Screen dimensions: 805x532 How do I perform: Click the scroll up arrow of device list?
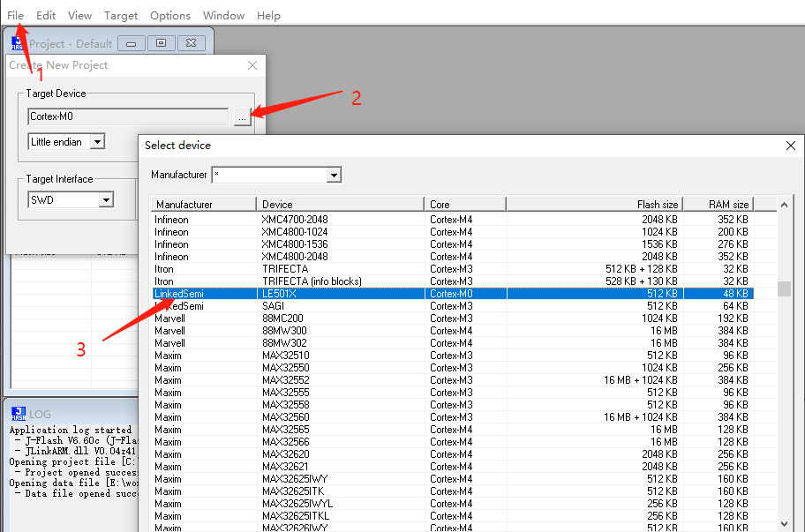784,205
